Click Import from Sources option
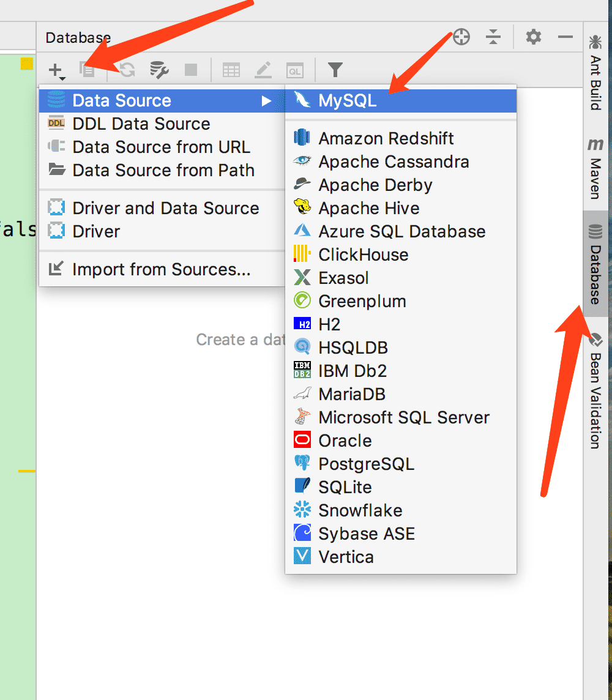 (x=161, y=269)
